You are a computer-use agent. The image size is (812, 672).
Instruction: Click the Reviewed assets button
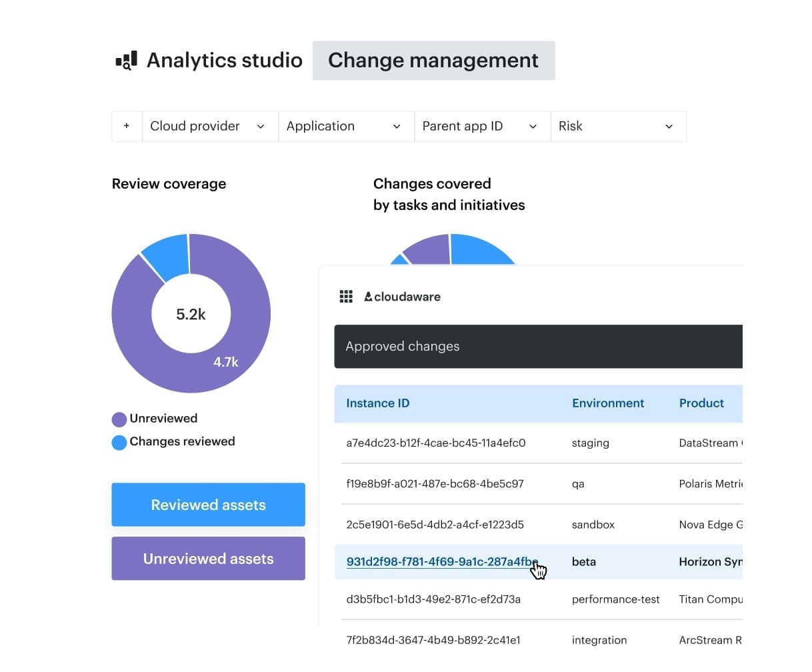[x=208, y=505]
